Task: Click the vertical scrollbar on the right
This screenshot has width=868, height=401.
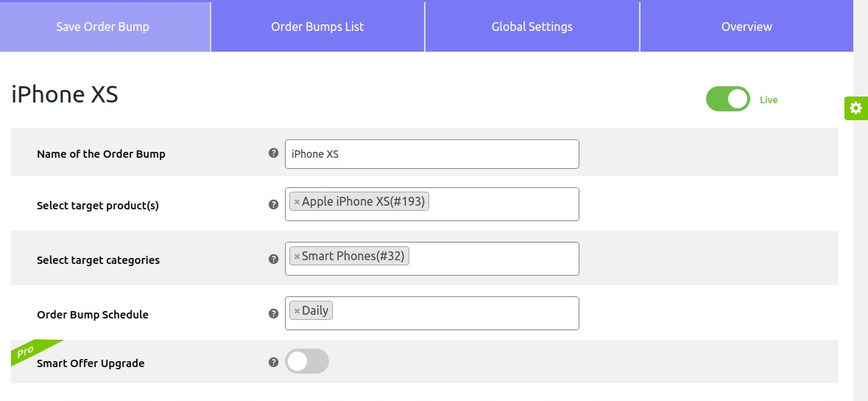Action: pyautogui.click(x=861, y=221)
